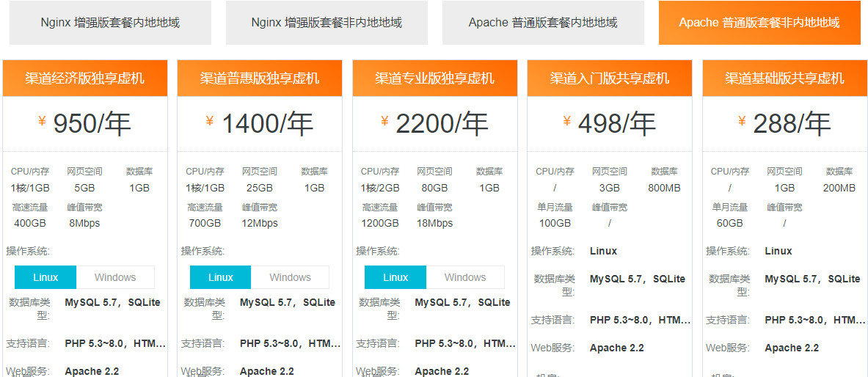Click the yen symbol beside 288/年
This screenshot has width=868, height=377.
click(x=742, y=121)
